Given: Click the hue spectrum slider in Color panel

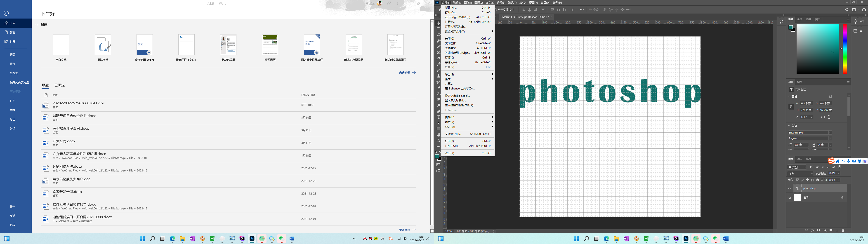Looking at the screenshot, I should (845, 49).
